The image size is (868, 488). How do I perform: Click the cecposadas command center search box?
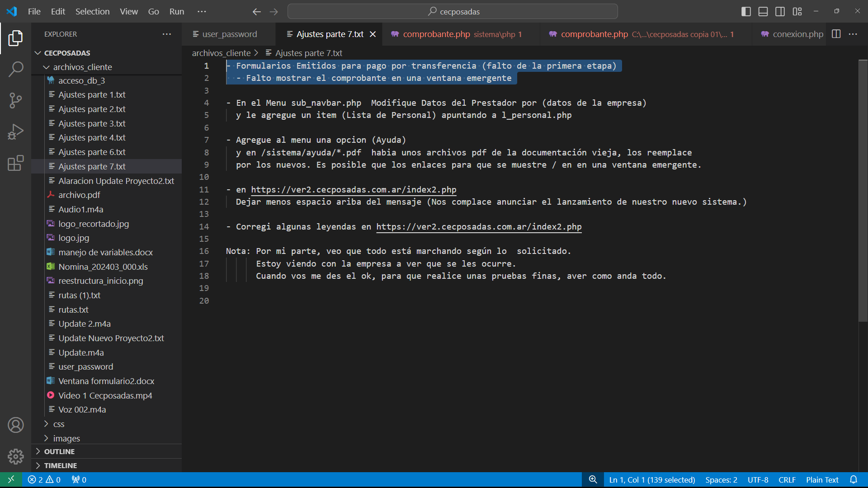tap(453, 12)
